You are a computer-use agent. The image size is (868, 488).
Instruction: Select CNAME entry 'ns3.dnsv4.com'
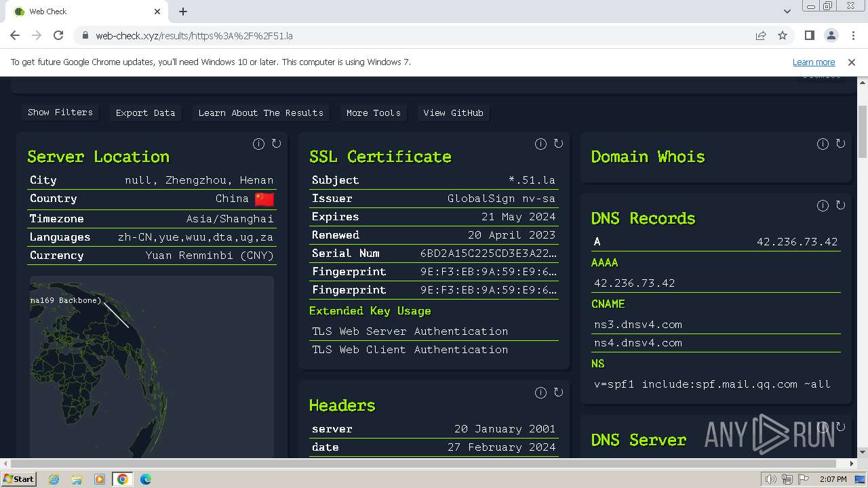(638, 325)
